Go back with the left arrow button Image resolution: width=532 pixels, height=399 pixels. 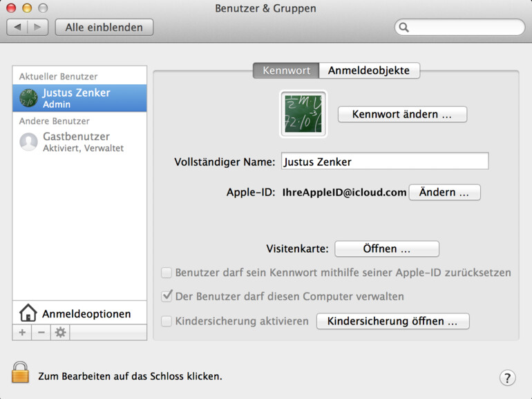pos(17,27)
